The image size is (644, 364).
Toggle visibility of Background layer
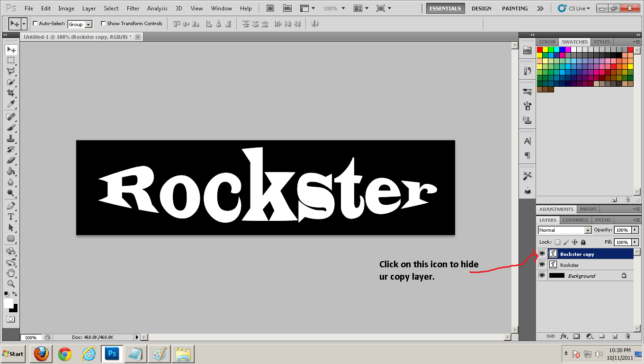542,276
